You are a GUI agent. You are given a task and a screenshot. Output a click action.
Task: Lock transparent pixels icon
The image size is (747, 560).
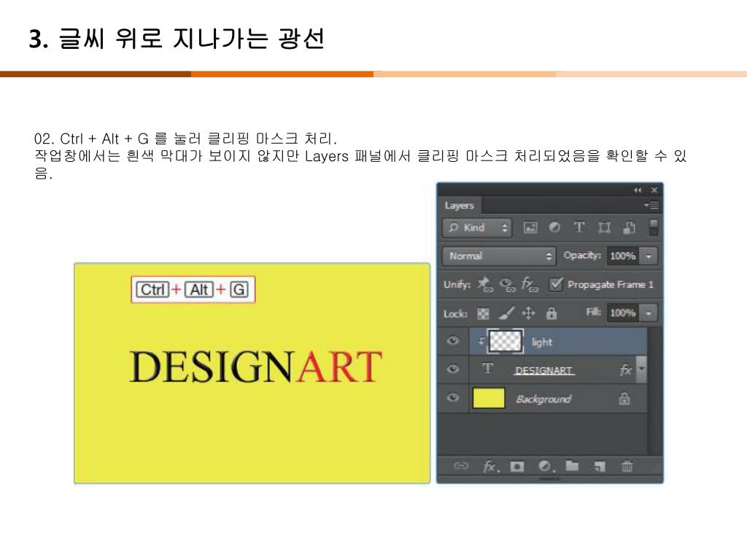click(x=483, y=314)
